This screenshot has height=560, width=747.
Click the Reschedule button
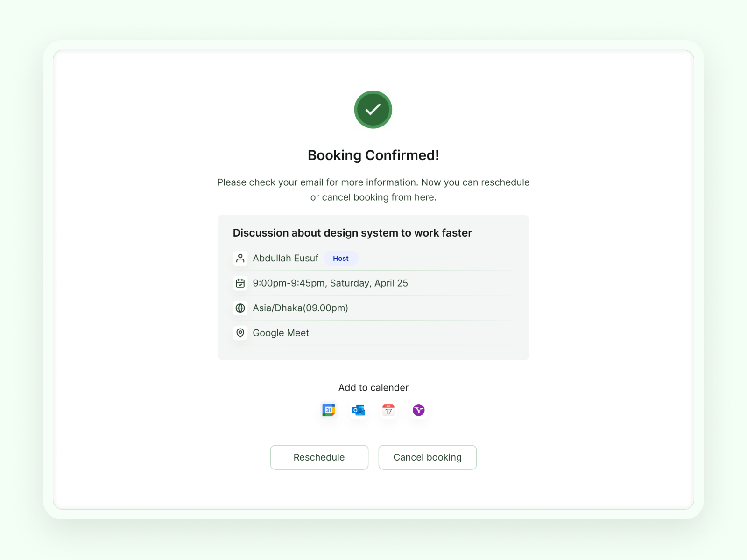coord(319,457)
